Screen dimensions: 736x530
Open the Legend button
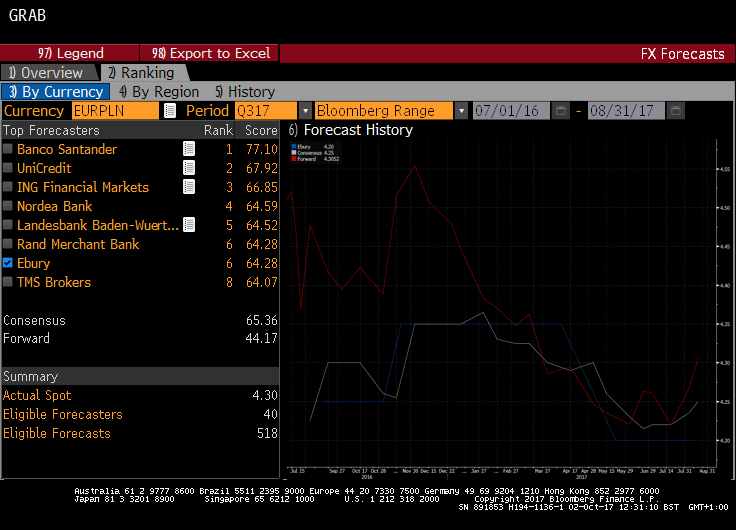[70, 53]
